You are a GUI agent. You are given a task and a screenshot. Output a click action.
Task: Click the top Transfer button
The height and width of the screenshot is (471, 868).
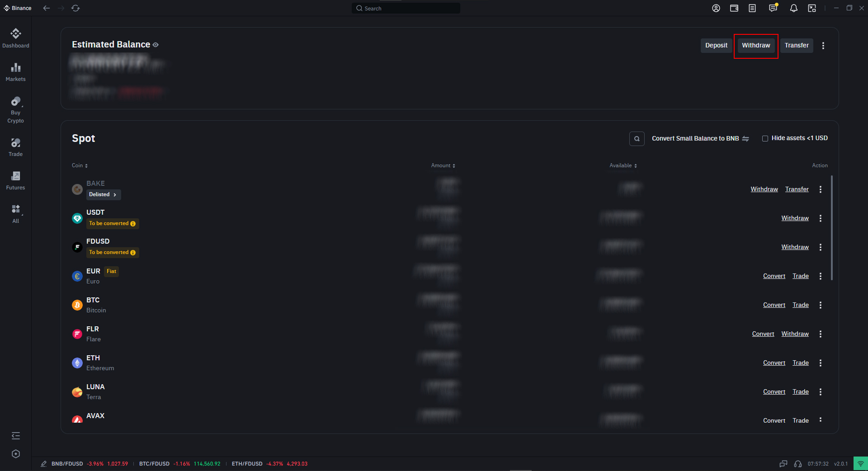[x=797, y=46]
